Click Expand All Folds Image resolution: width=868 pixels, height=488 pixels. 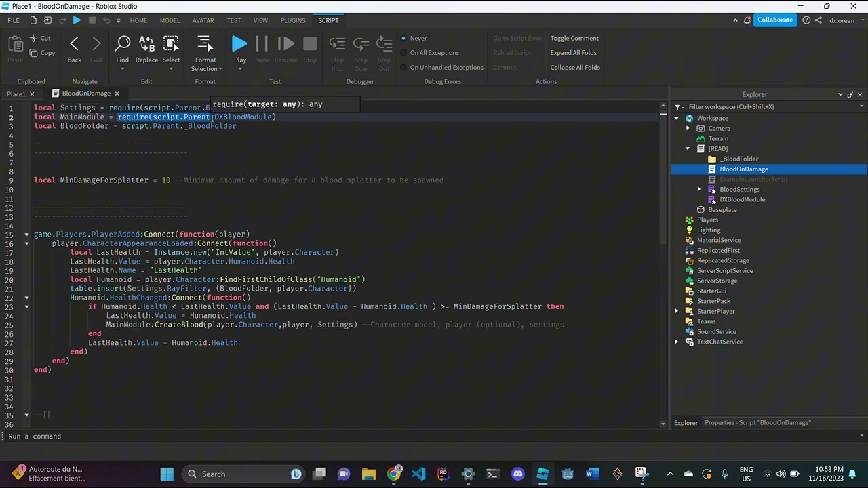click(574, 53)
